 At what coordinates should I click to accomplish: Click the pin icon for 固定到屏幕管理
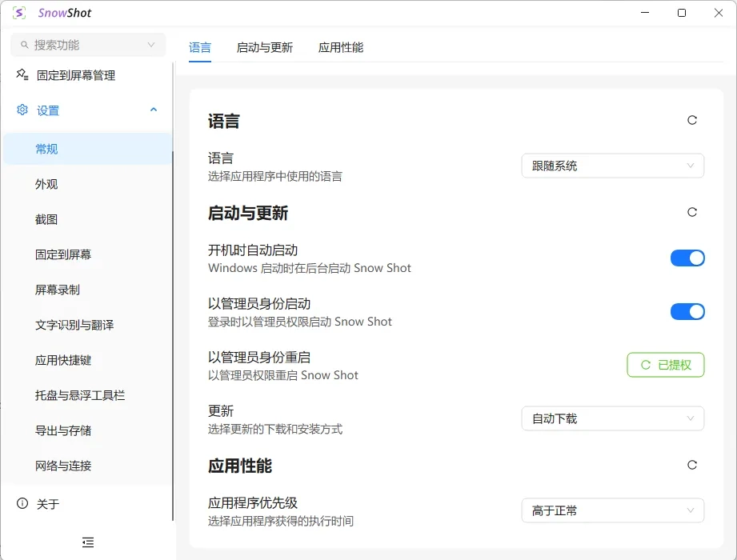coord(22,74)
